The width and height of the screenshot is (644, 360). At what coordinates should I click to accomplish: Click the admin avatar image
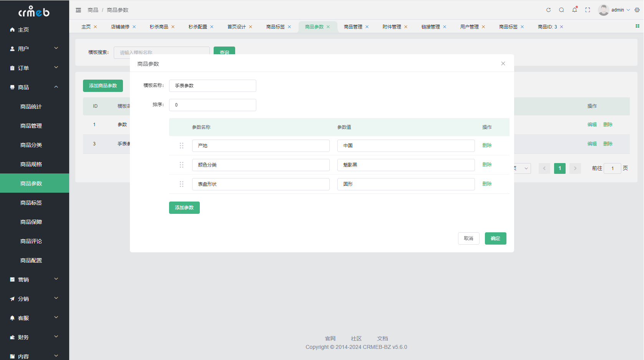pyautogui.click(x=604, y=10)
